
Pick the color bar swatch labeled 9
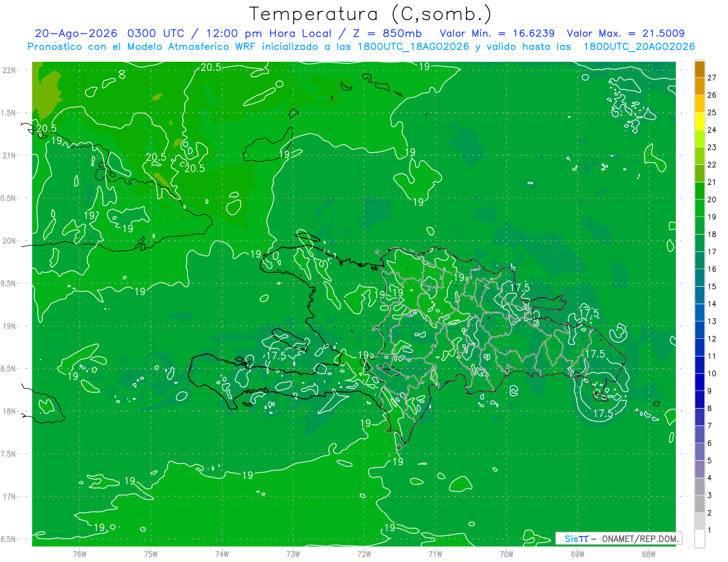(x=699, y=383)
